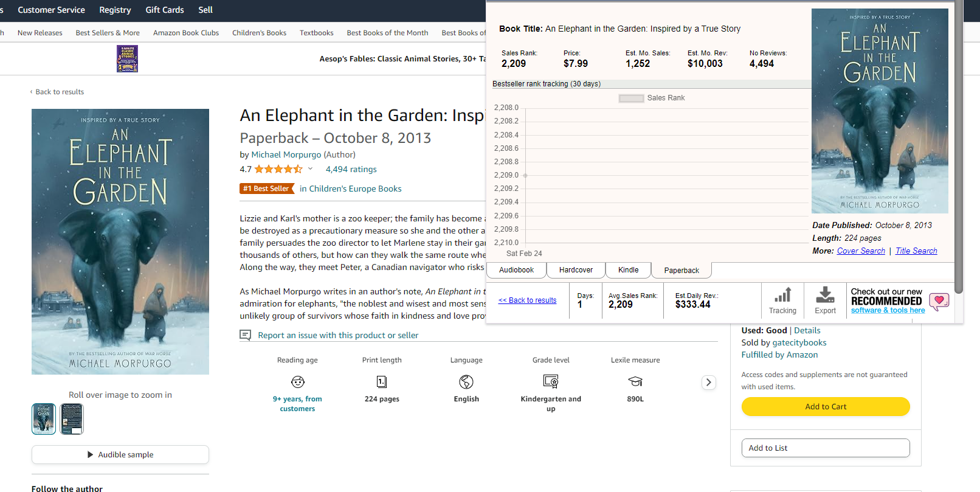
Task: Select the back cover thumbnail
Action: tap(72, 419)
